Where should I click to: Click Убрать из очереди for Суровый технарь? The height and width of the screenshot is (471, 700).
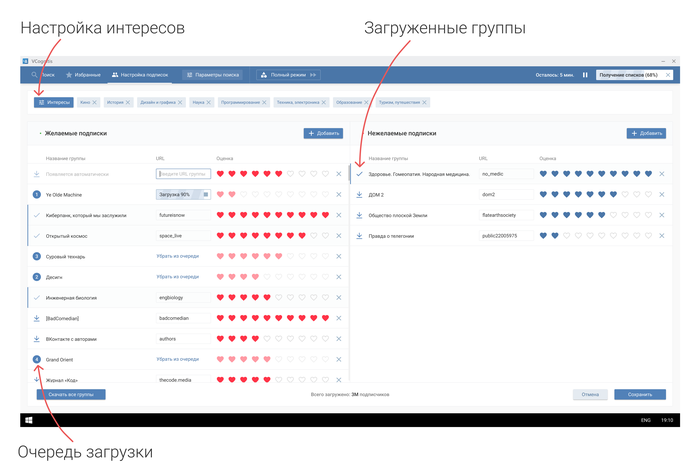coord(176,256)
